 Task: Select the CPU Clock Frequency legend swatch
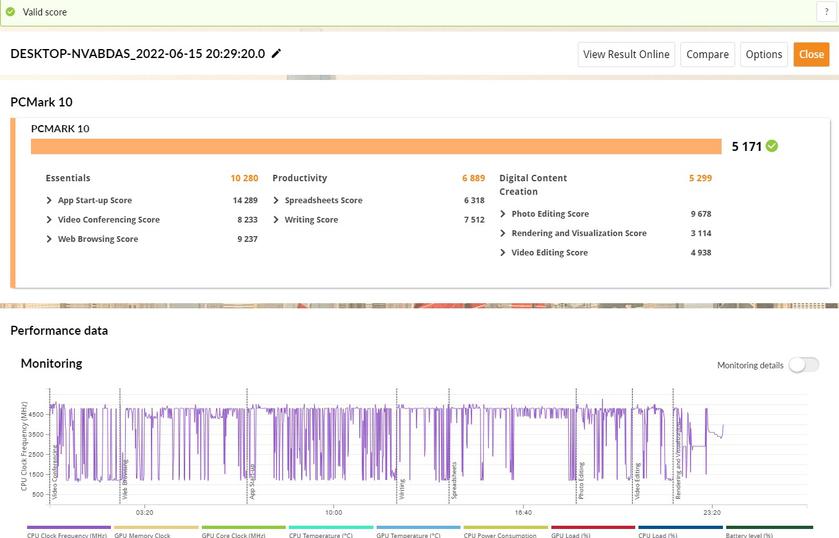click(x=68, y=528)
